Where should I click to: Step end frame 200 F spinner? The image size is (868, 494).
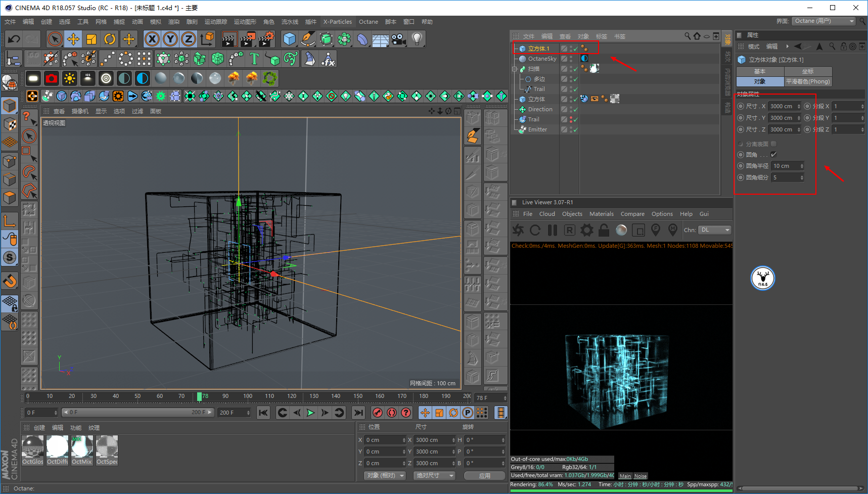tap(248, 413)
